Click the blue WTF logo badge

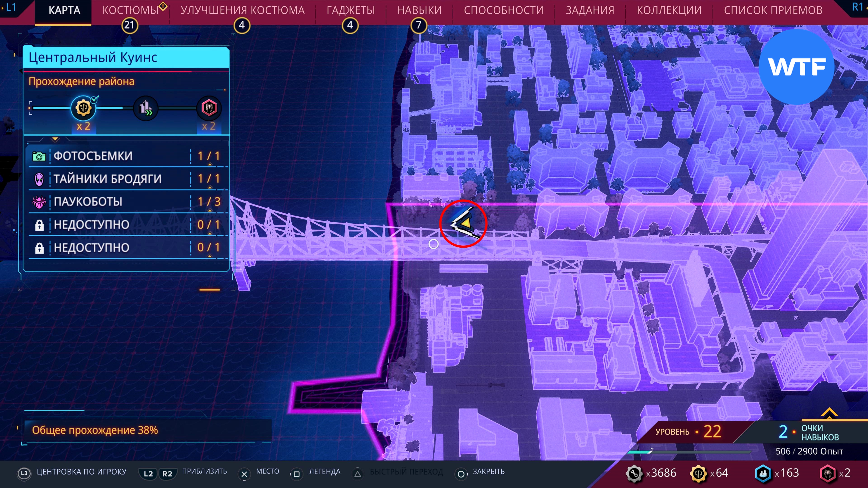[x=797, y=67]
